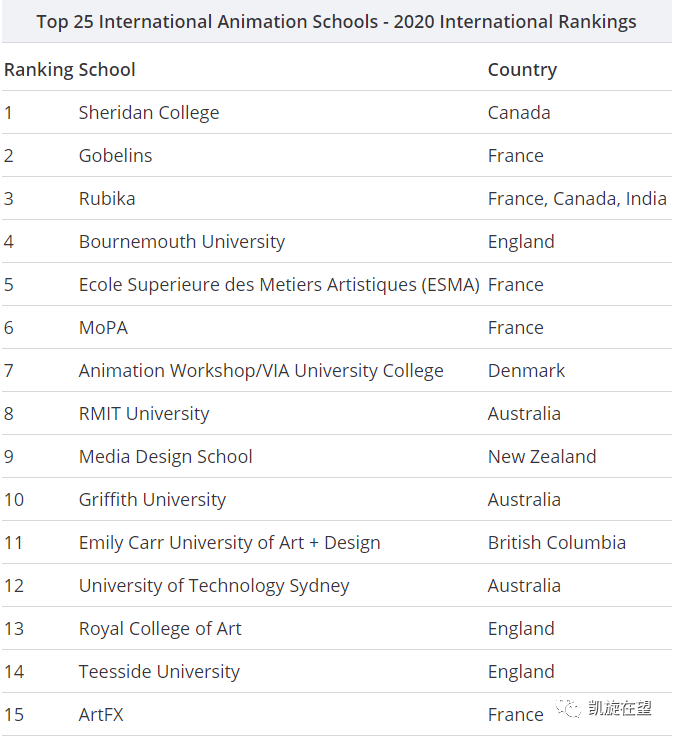Select RMIT University in the table

point(144,414)
